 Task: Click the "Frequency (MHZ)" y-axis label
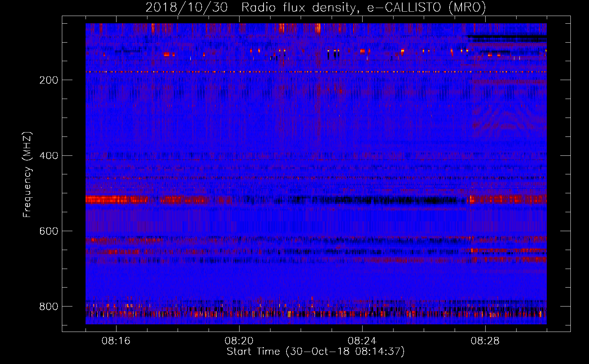click(x=27, y=175)
